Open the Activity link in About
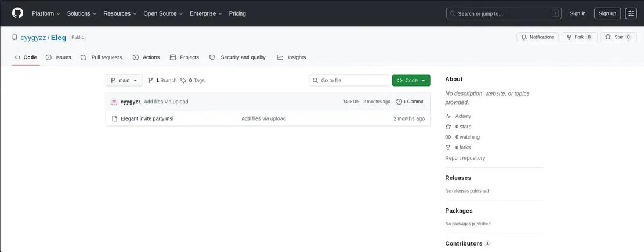644x252 pixels. [x=458, y=116]
